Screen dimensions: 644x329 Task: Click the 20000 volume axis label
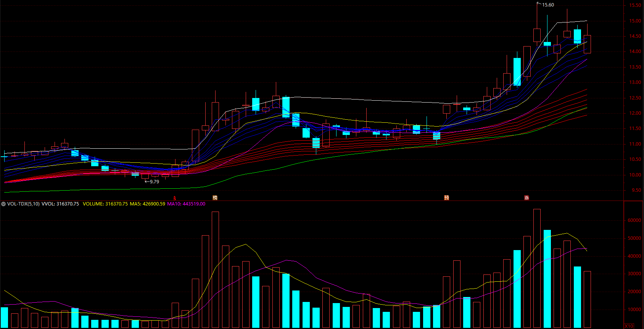(x=634, y=292)
